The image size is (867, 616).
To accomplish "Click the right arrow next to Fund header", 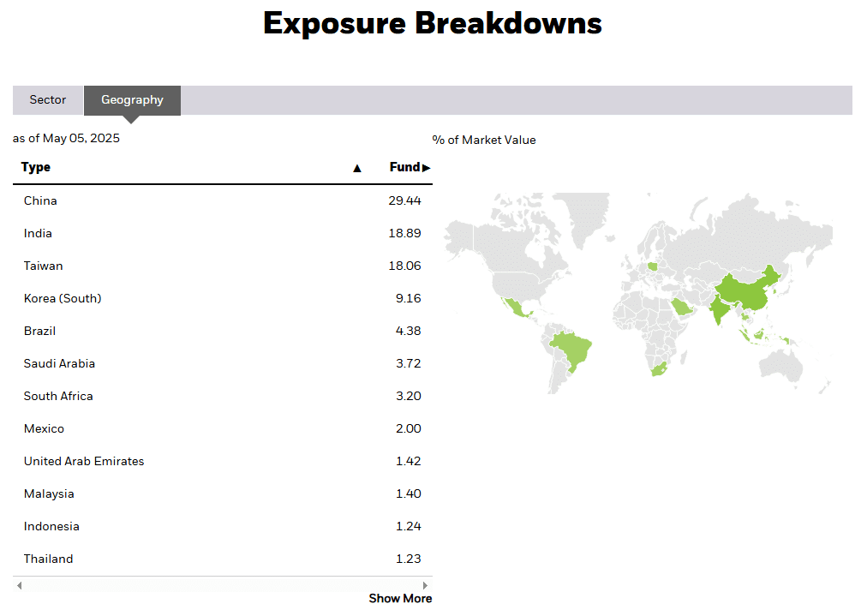I will pyautogui.click(x=427, y=168).
